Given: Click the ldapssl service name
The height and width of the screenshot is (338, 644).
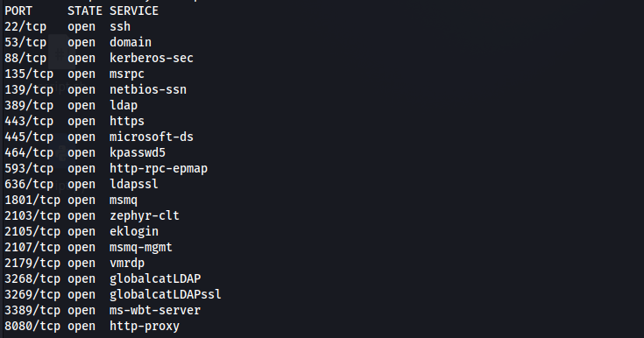Looking at the screenshot, I should click(x=134, y=184).
